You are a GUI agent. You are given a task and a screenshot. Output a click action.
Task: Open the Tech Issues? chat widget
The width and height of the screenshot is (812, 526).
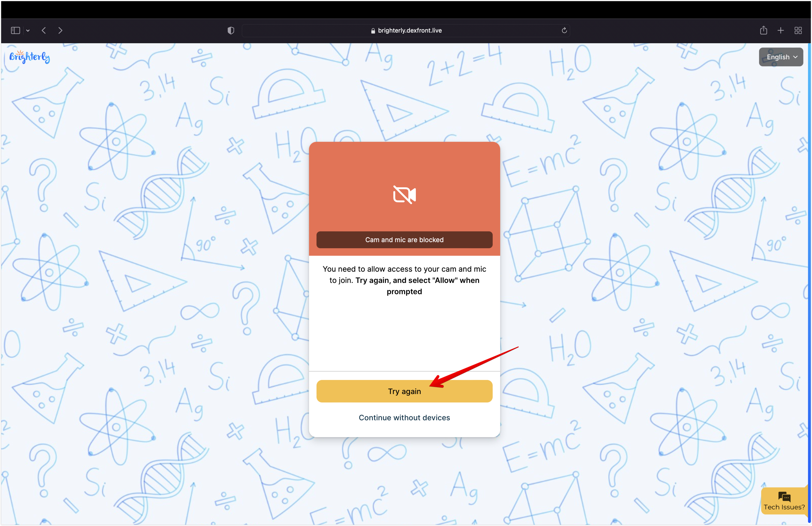pos(784,501)
